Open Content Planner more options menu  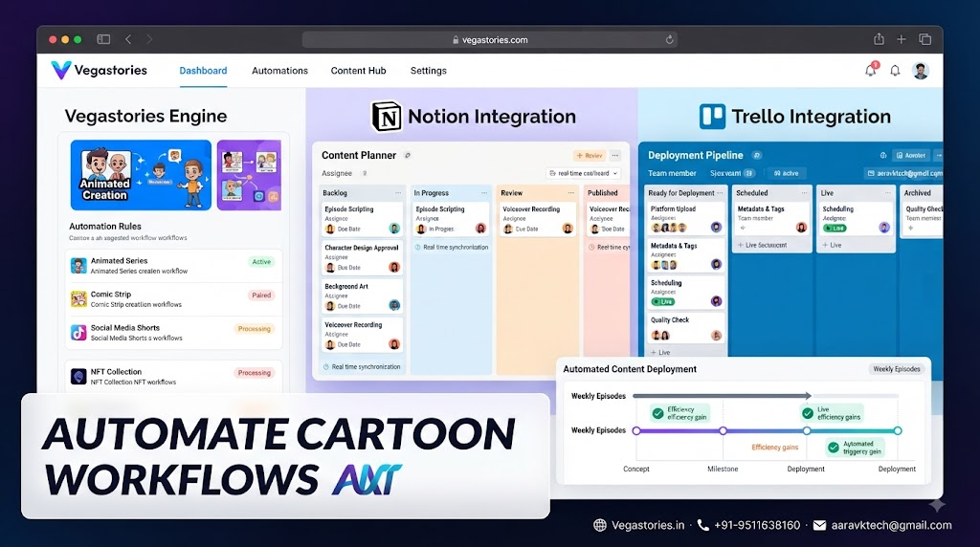click(615, 156)
